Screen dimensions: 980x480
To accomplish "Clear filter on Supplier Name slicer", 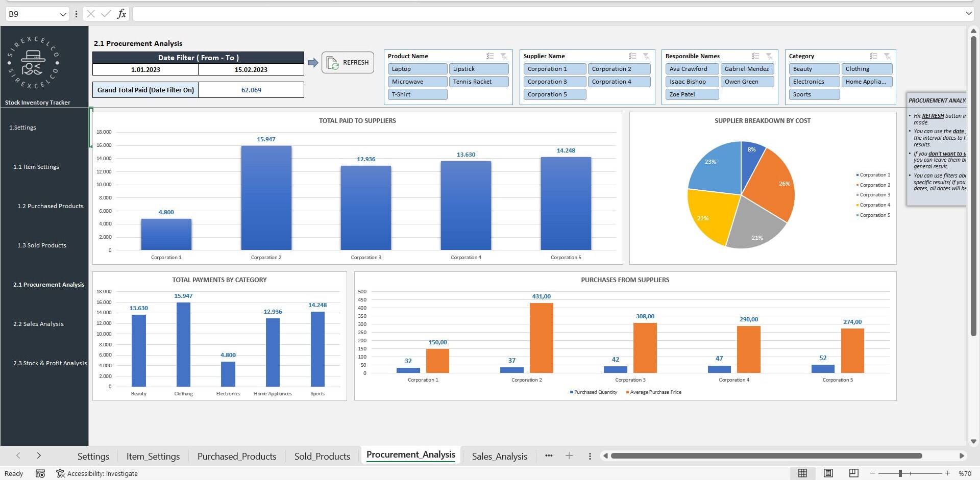I will pyautogui.click(x=646, y=56).
